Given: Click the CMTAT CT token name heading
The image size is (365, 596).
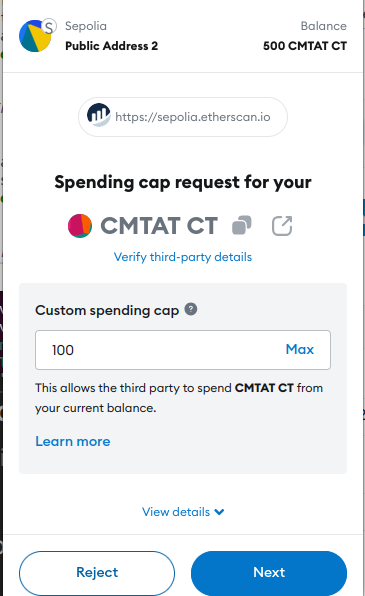Looking at the screenshot, I should (x=159, y=226).
